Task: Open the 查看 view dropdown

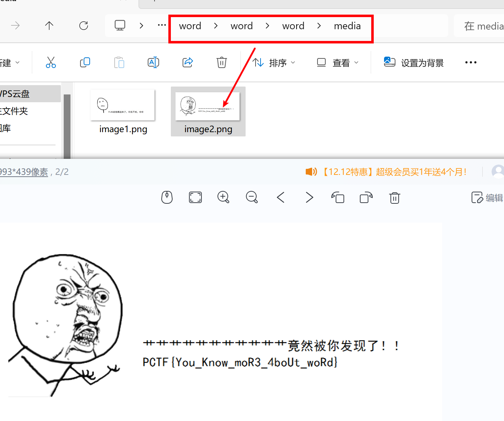Action: (x=337, y=63)
